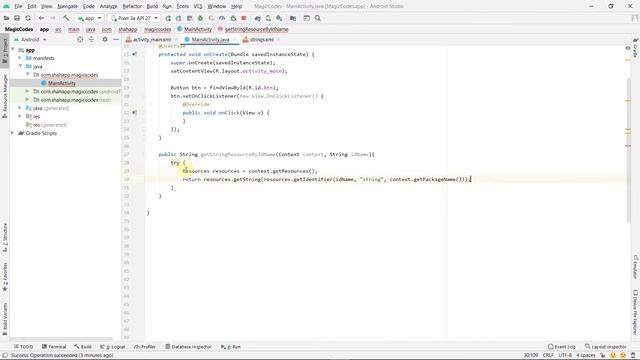640x360 pixels.
Task: Open the Device File Explorer side tab
Action: click(635, 312)
